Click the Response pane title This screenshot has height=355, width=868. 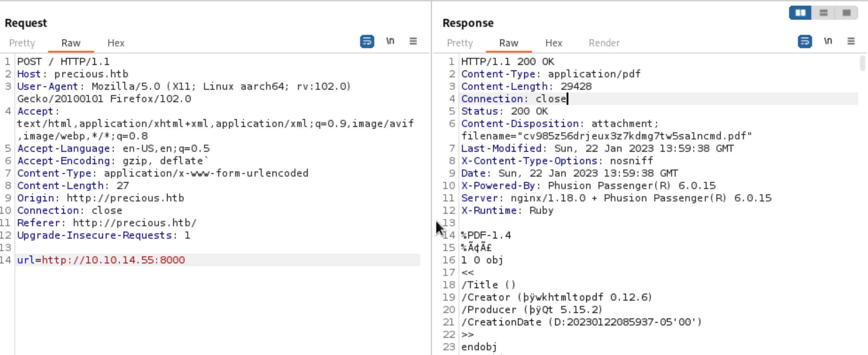click(x=468, y=23)
